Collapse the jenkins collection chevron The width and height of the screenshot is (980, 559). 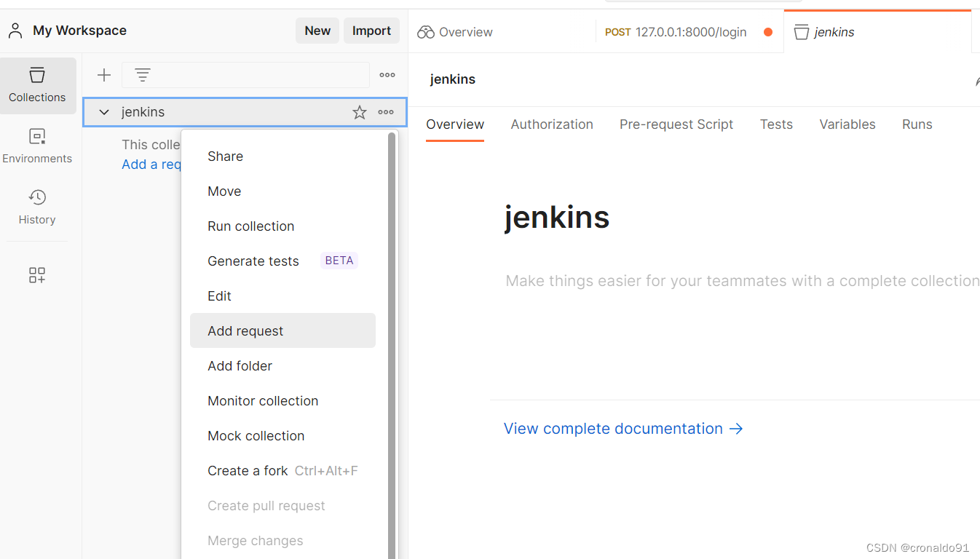pos(104,112)
